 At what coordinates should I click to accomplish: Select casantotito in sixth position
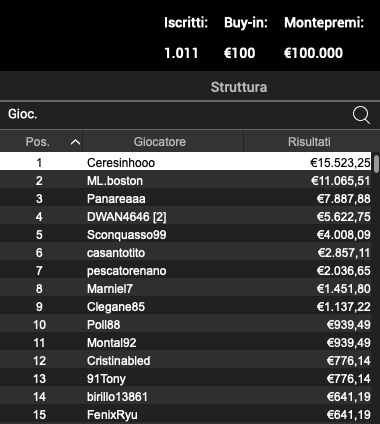point(185,253)
